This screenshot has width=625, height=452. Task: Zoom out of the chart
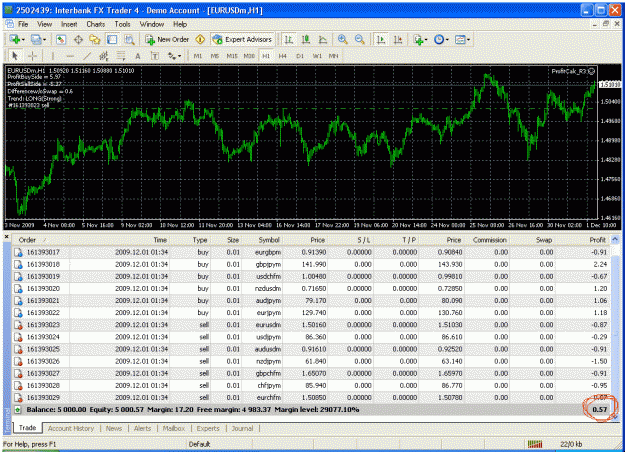tap(360, 39)
